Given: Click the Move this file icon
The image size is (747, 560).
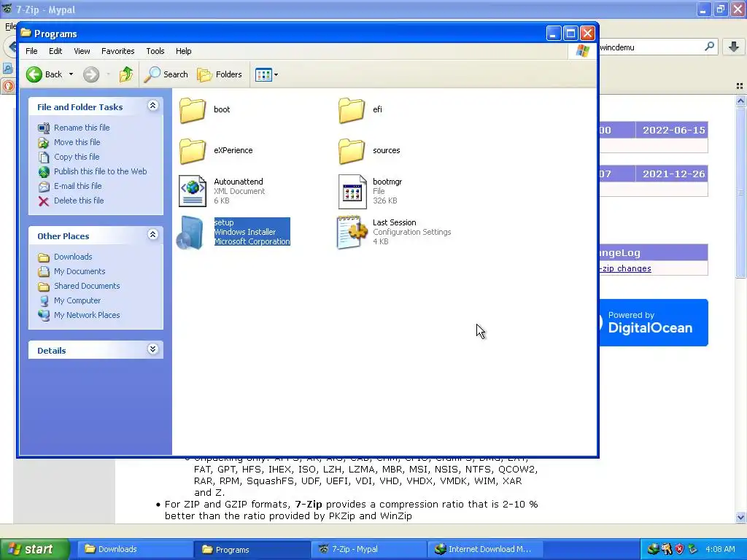Looking at the screenshot, I should tap(43, 142).
